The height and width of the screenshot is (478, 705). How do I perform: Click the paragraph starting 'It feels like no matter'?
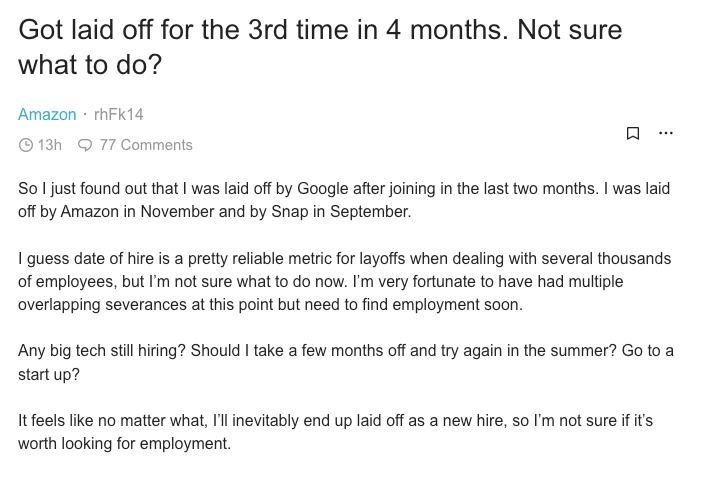click(335, 432)
